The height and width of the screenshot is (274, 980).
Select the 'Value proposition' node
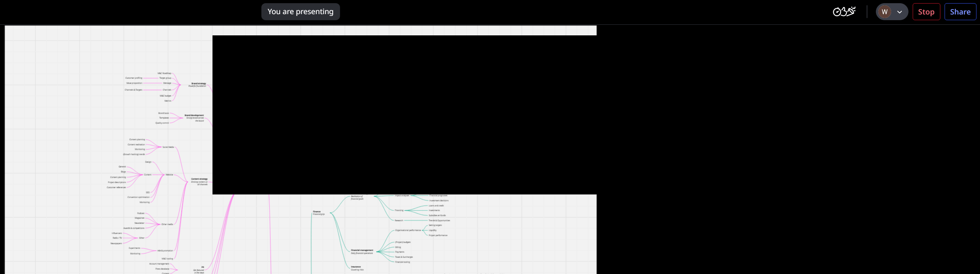pyautogui.click(x=134, y=83)
